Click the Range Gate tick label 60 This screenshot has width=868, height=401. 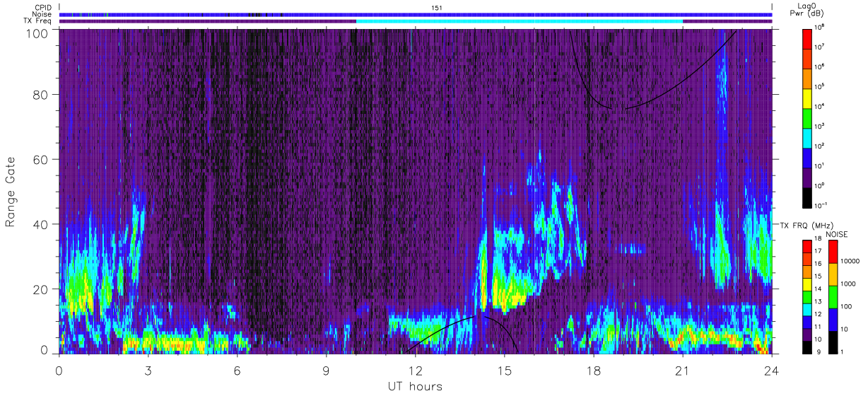click(x=40, y=160)
